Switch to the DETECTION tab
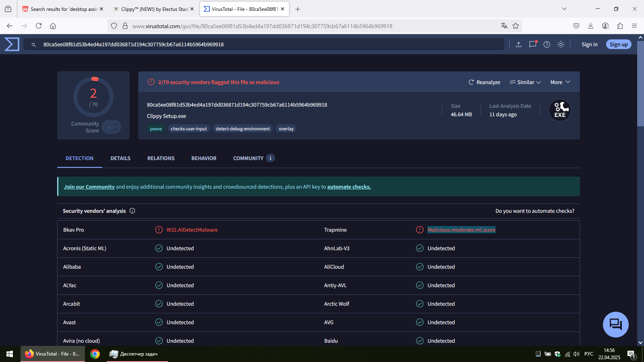 click(x=80, y=158)
